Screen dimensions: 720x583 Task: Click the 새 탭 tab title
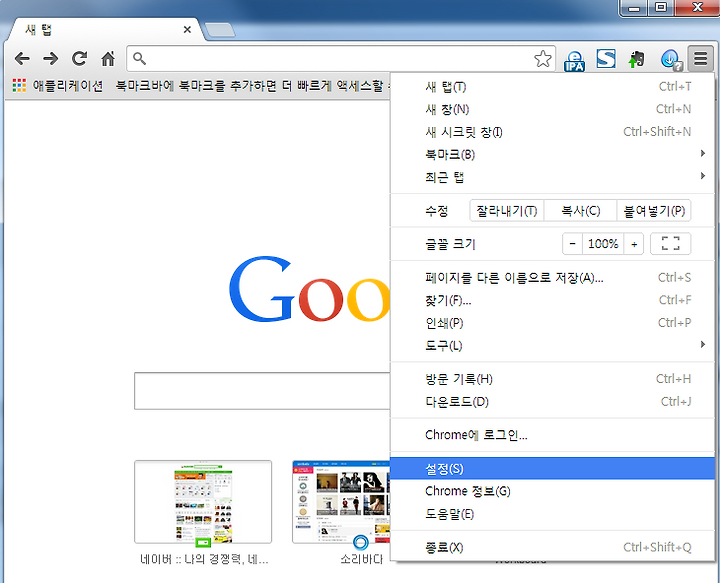(39, 30)
